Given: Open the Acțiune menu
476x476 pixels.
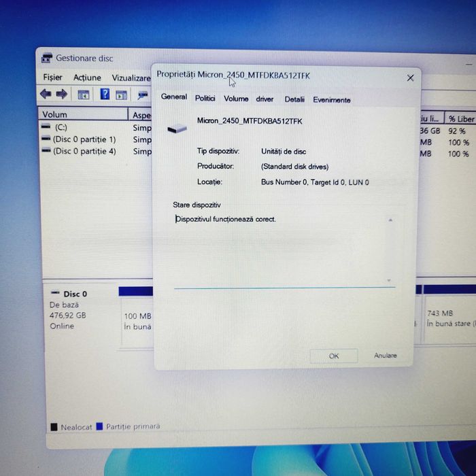Looking at the screenshot, I should coord(87,78).
